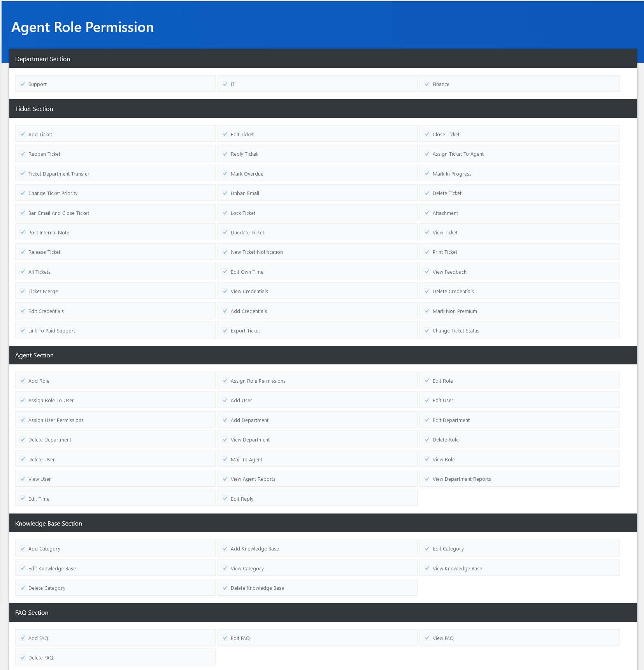Toggle the Finance department checkbox
The image size is (644, 670).
[x=427, y=84]
